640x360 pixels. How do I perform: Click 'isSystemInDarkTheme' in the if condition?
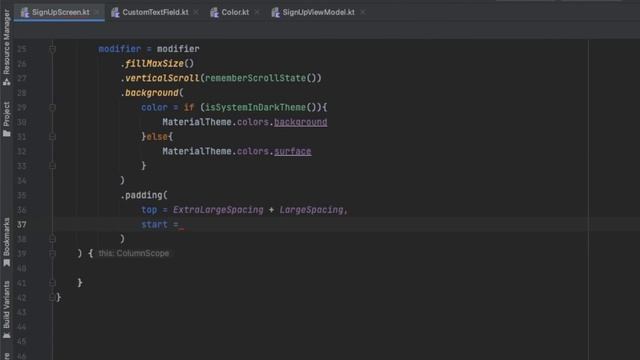tap(256, 107)
